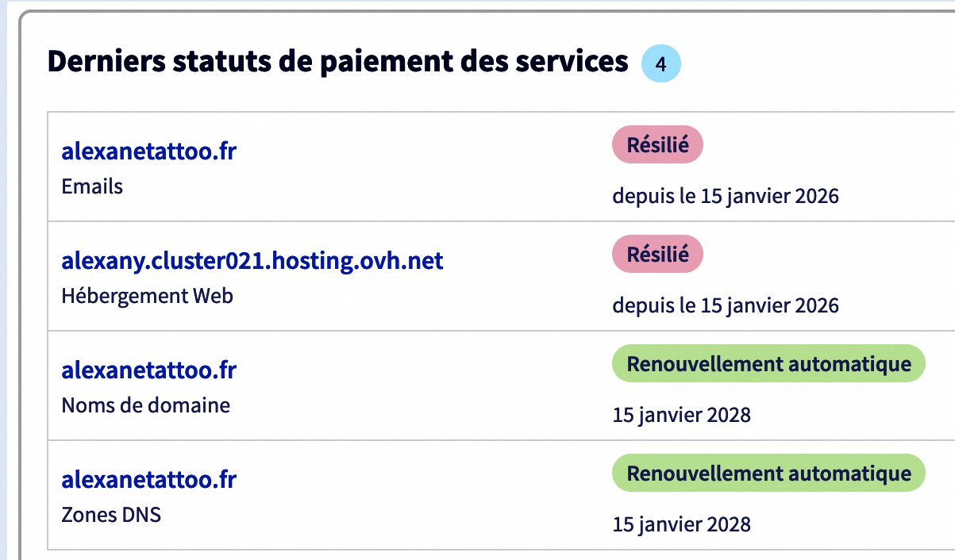Click the 15 janvier 2028 date for Noms de domaine

pos(681,415)
